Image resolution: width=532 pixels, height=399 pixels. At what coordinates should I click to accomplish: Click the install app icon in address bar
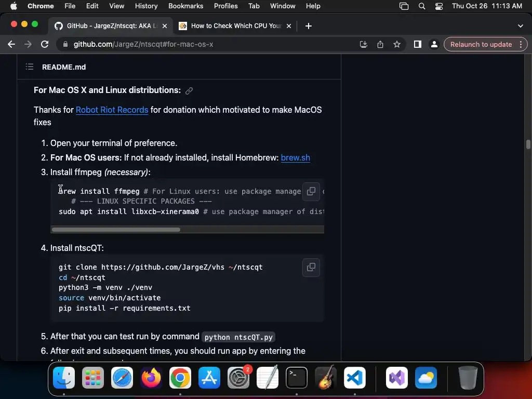(x=363, y=45)
